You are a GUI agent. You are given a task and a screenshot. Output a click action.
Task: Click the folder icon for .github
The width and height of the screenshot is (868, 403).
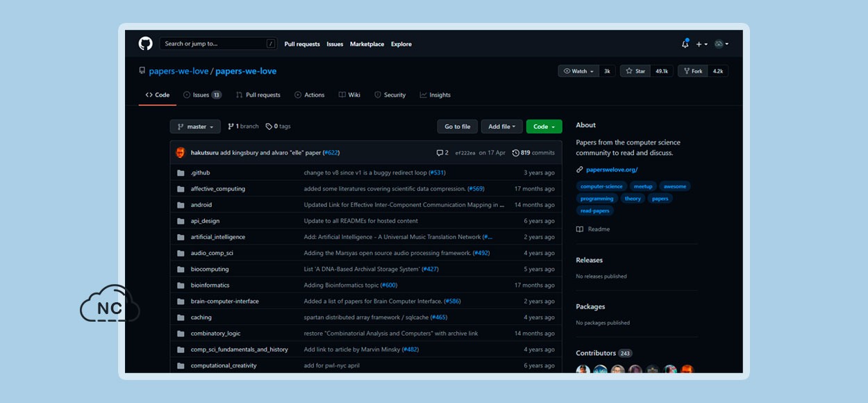181,173
